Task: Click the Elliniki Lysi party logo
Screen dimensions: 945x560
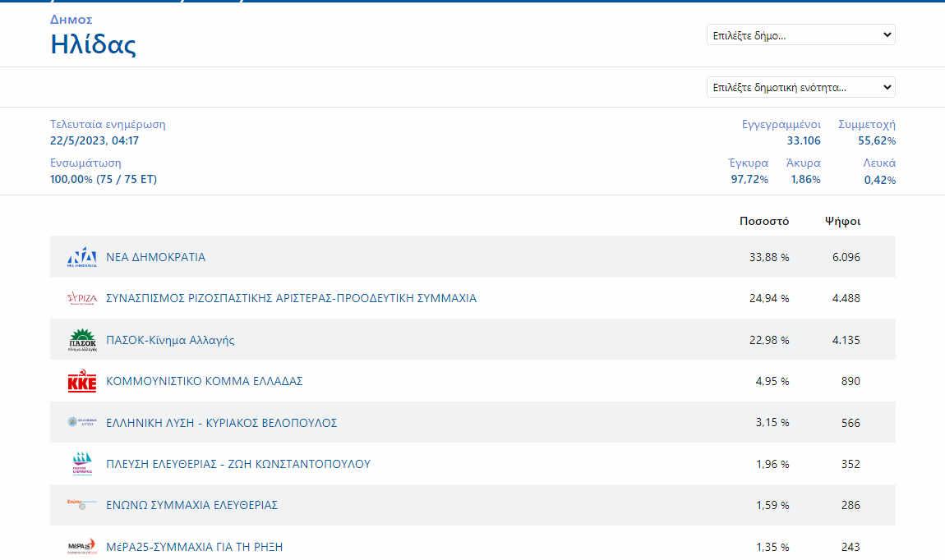Action: [82, 422]
